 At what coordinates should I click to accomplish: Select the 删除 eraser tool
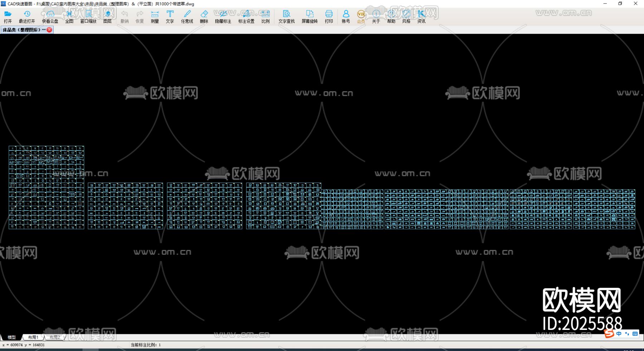pyautogui.click(x=204, y=16)
